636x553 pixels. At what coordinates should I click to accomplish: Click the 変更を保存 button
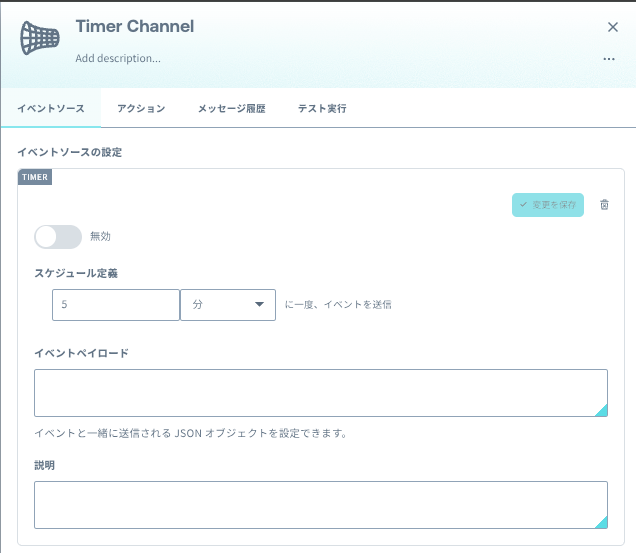tap(548, 205)
